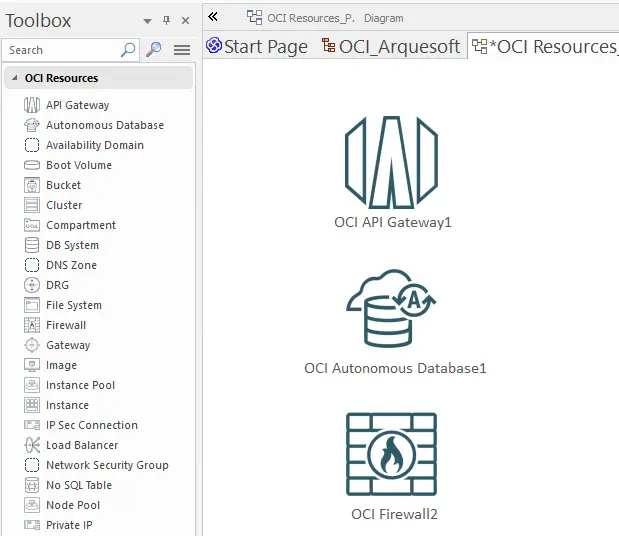
Task: Pick the Load Balancer toolbox item
Action: pyautogui.click(x=81, y=445)
